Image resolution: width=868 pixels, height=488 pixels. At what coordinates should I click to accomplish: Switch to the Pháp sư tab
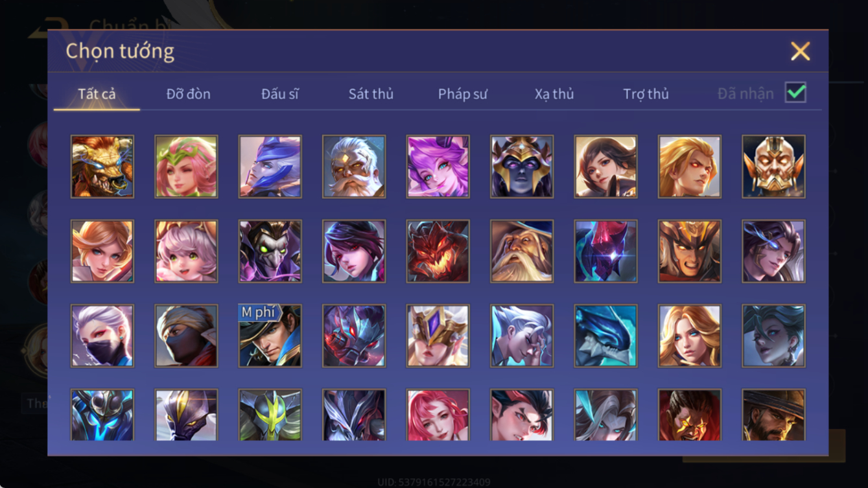462,94
